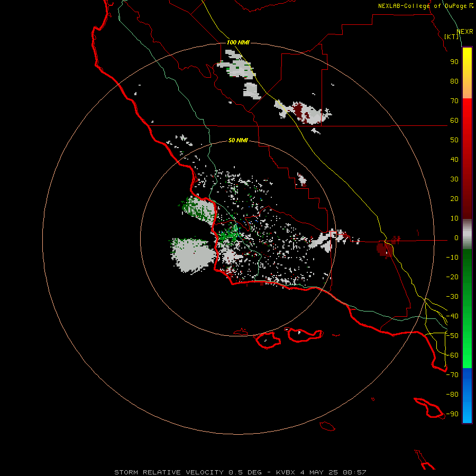The height and width of the screenshot is (476, 476).
Task: Click the 70 value on the velocity scale
Action: click(x=454, y=101)
